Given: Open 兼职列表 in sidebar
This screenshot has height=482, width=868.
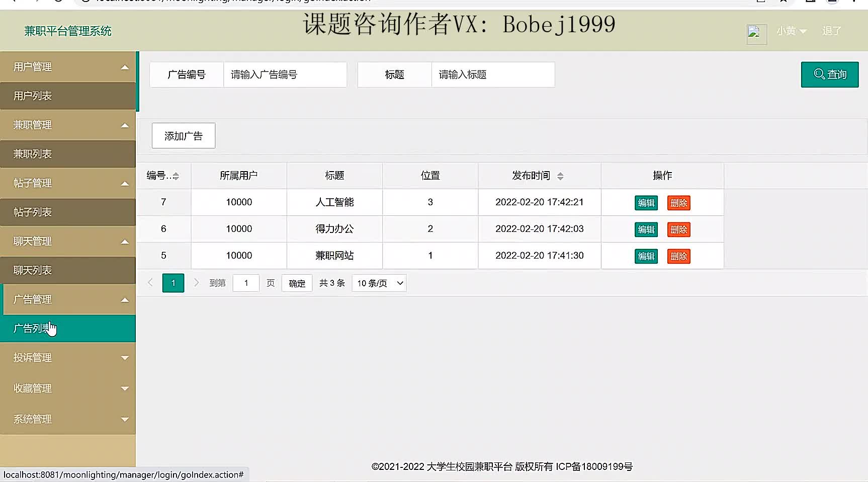Looking at the screenshot, I should click(68, 154).
